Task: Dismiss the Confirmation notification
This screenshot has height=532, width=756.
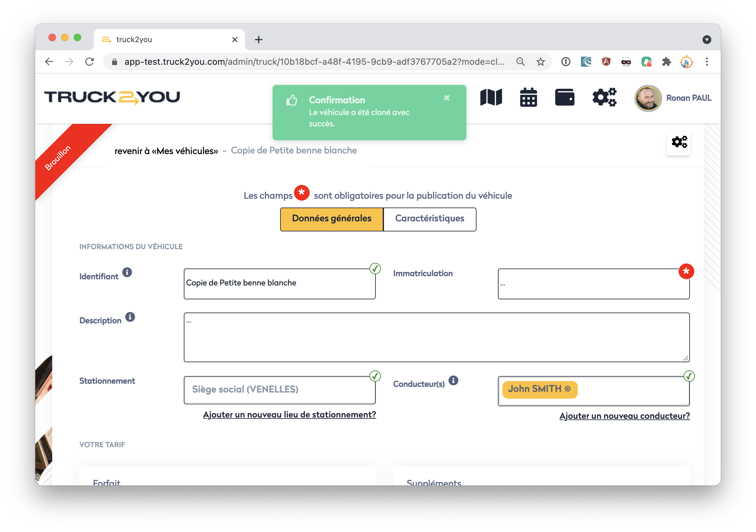Action: click(x=447, y=98)
